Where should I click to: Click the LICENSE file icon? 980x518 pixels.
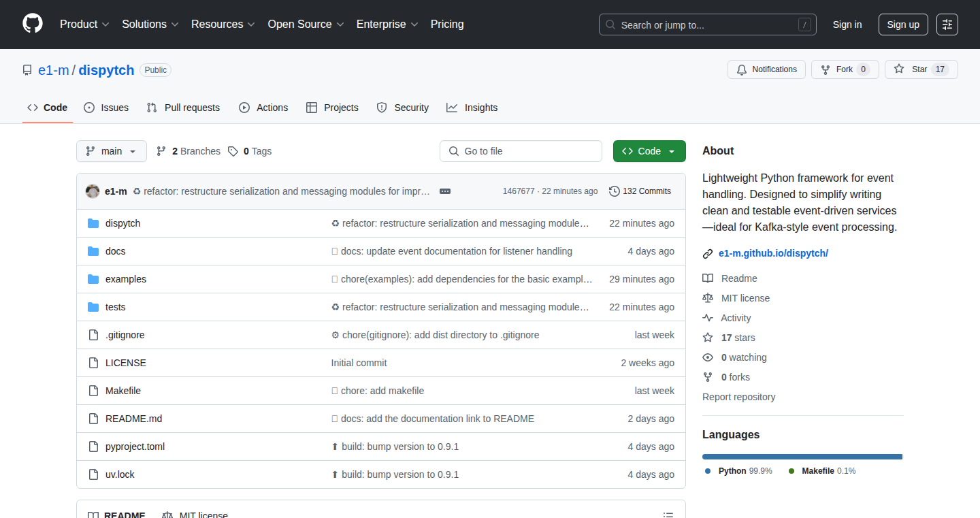pos(93,363)
